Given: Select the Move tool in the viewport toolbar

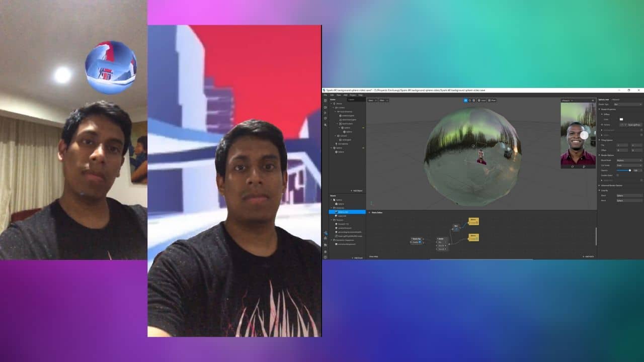Looking at the screenshot, I should point(465,101).
